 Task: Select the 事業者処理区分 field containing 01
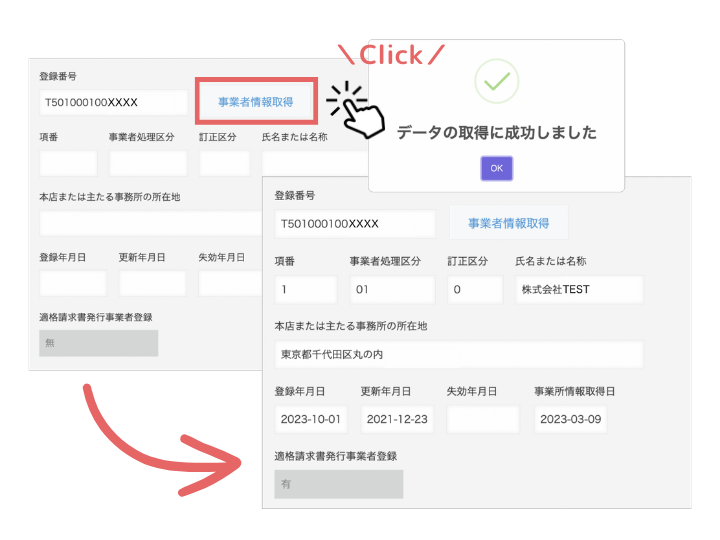pyautogui.click(x=392, y=289)
